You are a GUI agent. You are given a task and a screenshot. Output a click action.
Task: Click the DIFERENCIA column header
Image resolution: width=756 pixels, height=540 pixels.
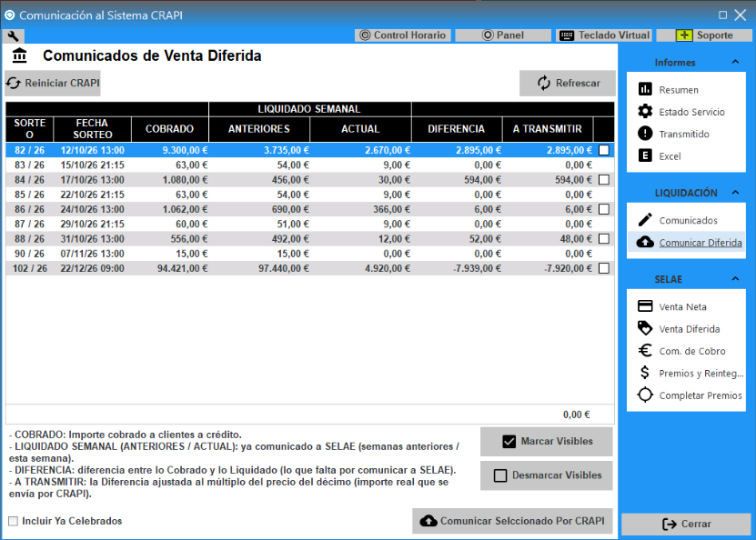tap(456, 128)
